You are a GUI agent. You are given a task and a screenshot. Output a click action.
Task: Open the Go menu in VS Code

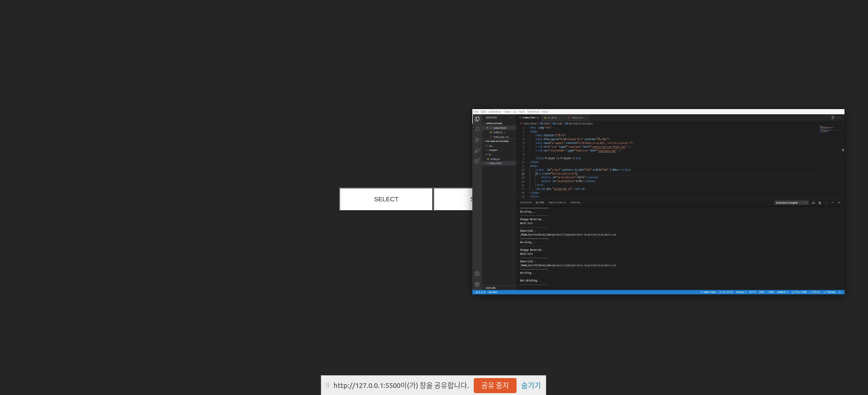click(515, 111)
